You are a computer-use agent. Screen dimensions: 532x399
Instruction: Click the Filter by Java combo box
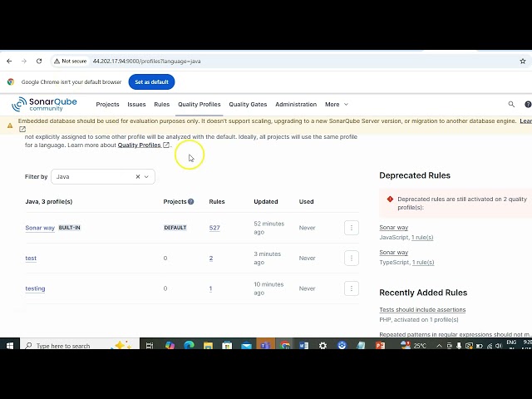103,176
